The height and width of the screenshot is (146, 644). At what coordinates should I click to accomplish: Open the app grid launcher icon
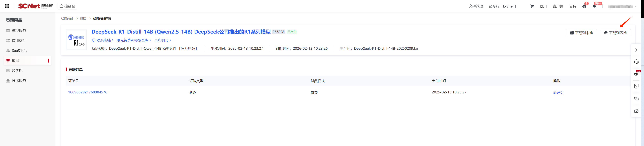7,6
